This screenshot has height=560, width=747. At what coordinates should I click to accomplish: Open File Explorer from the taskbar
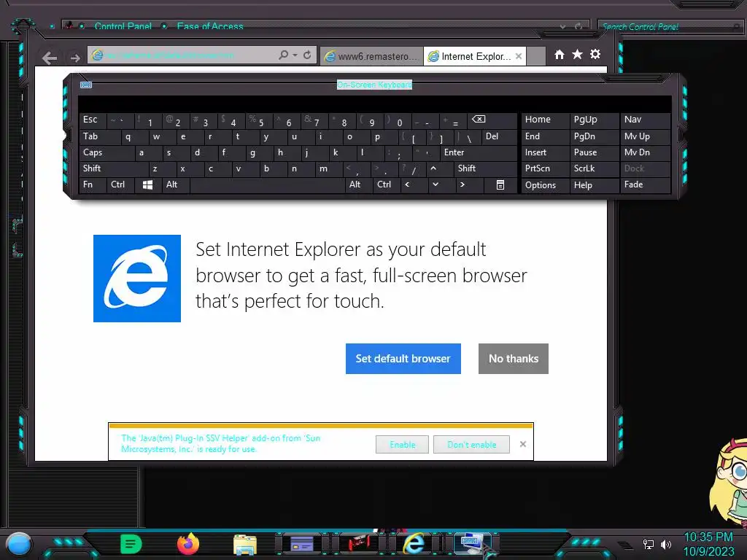pos(245,545)
